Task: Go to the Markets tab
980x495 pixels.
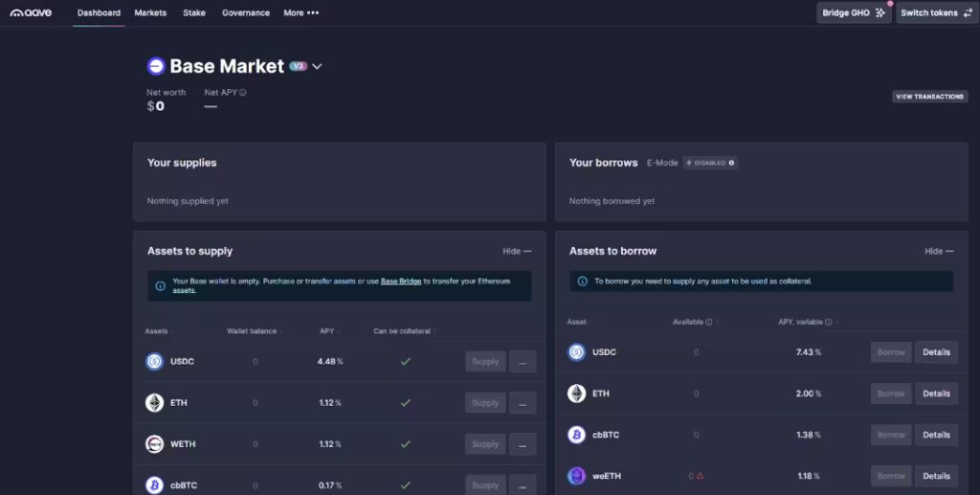Action: 150,13
